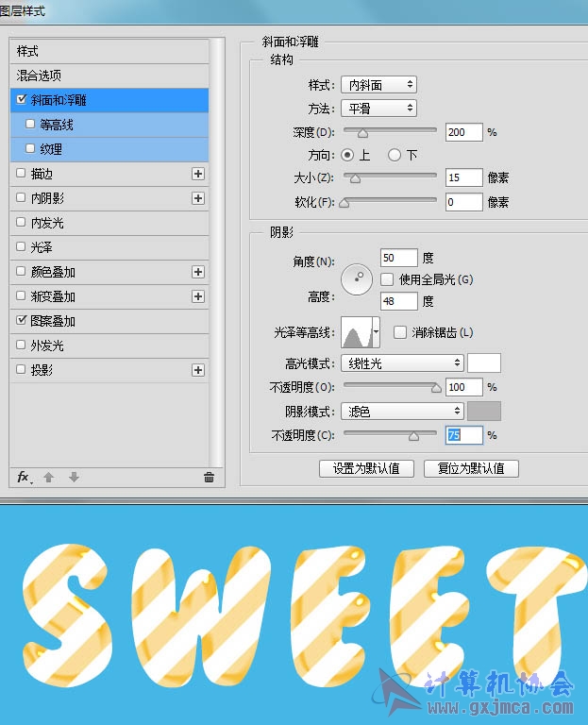
Task: Enable the 渐变叠加 checkbox
Action: pos(21,295)
